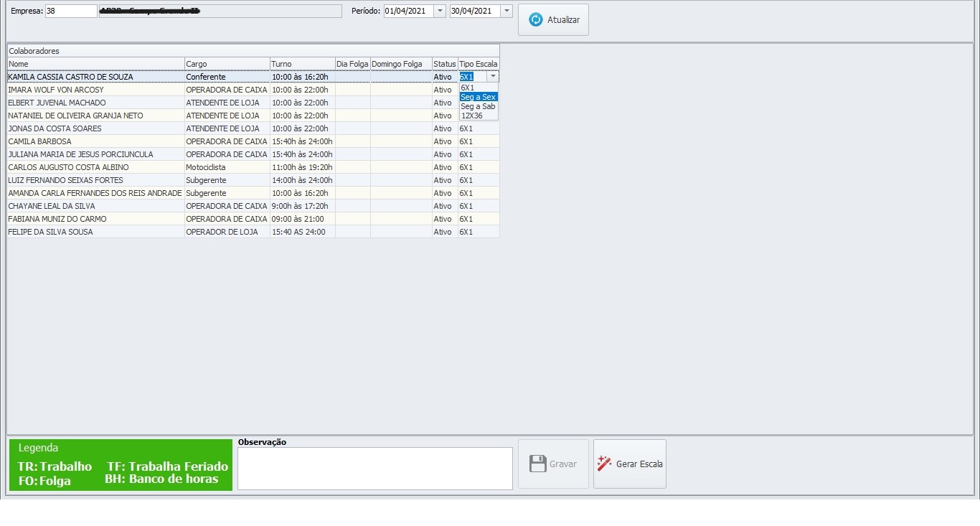Expand the Tipo Escala combo box arrow

pyautogui.click(x=493, y=77)
